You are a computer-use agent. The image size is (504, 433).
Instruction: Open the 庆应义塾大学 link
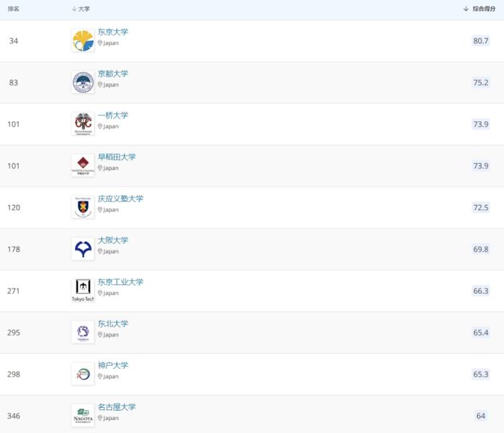120,198
